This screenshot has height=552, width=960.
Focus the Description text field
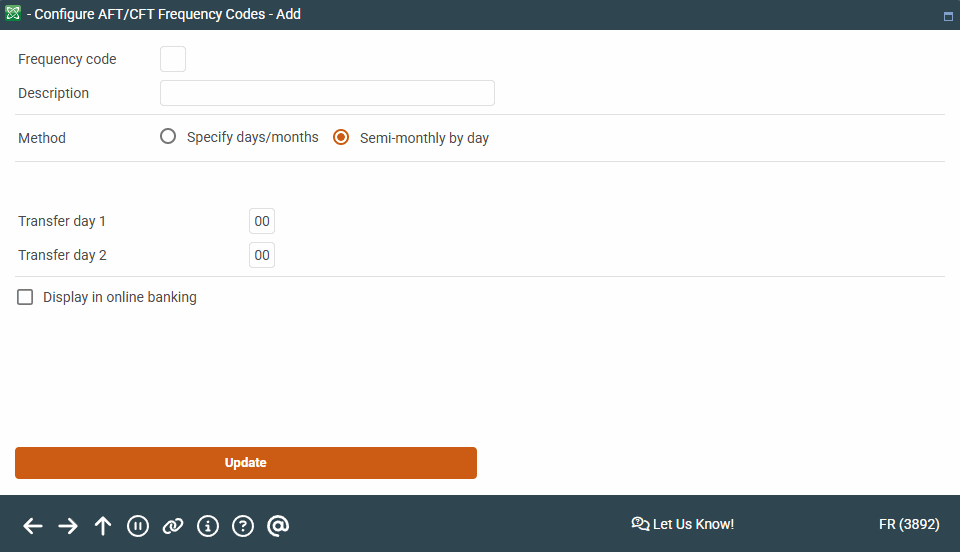[327, 93]
